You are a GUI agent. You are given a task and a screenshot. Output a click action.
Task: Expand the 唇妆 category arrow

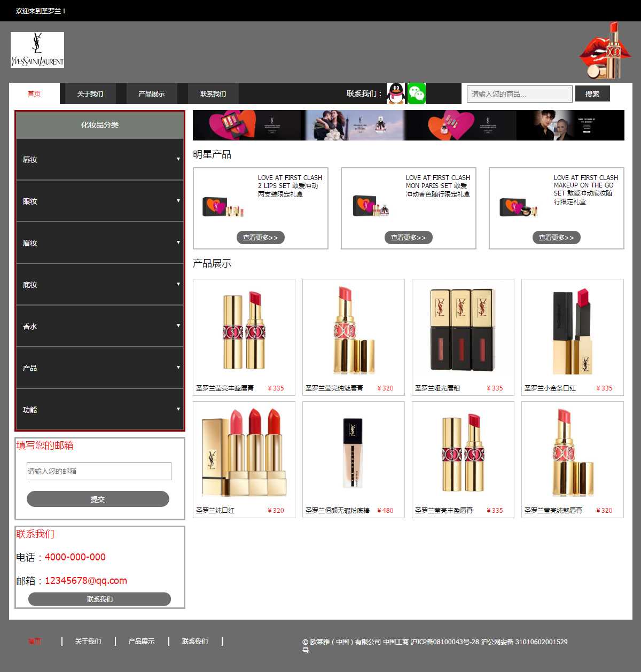(x=178, y=159)
